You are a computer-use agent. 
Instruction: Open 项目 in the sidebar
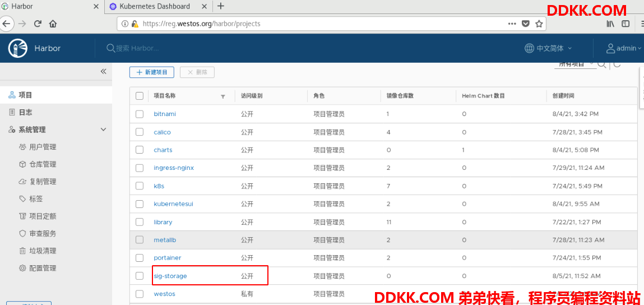tap(56, 95)
